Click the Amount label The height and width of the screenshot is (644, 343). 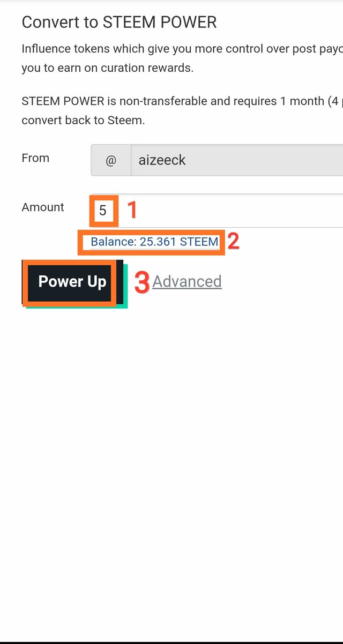43,207
